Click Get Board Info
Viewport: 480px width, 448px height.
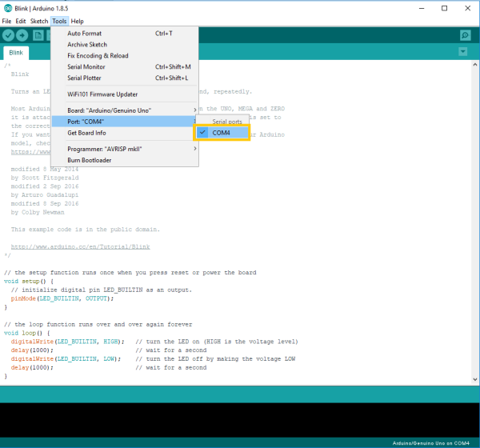click(x=86, y=133)
